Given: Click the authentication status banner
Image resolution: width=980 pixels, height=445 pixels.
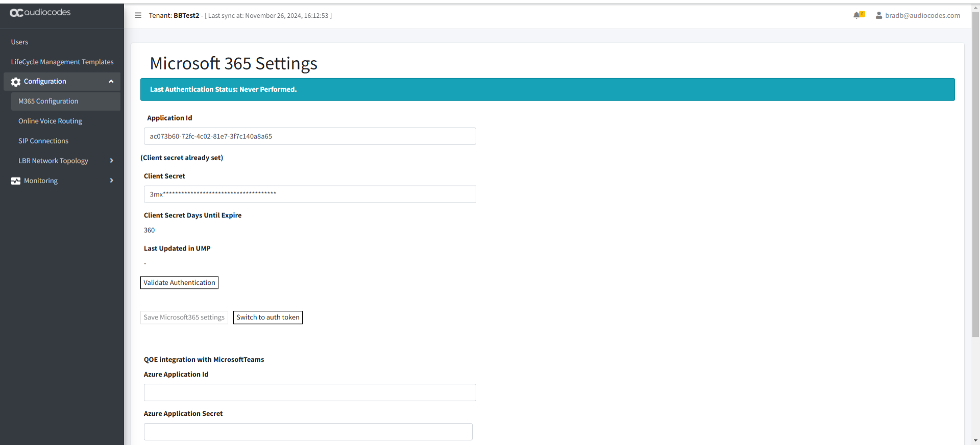Looking at the screenshot, I should click(x=547, y=89).
